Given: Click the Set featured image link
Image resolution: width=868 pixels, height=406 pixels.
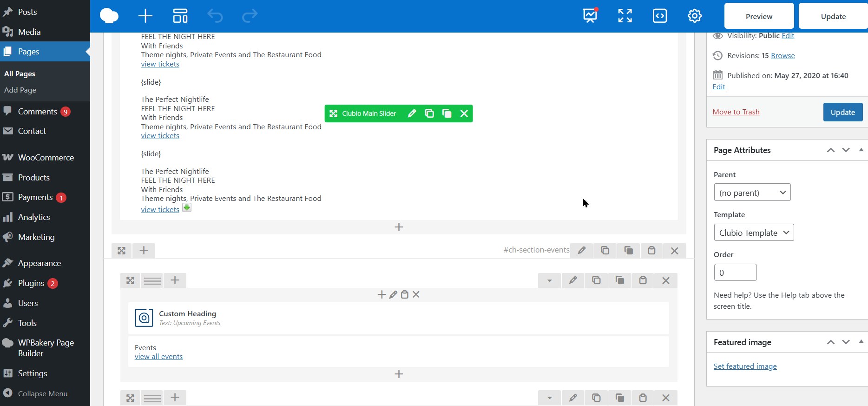Looking at the screenshot, I should coord(745,366).
